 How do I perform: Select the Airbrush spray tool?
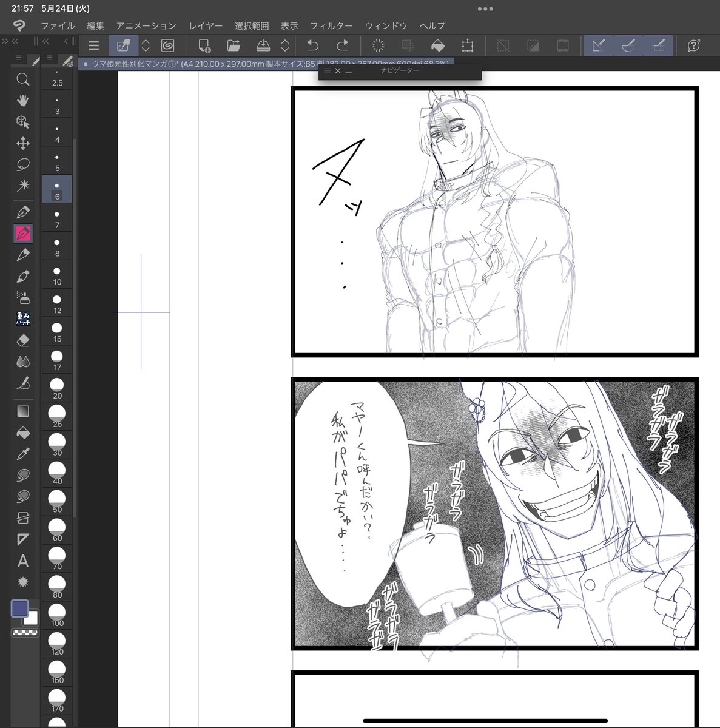click(23, 298)
